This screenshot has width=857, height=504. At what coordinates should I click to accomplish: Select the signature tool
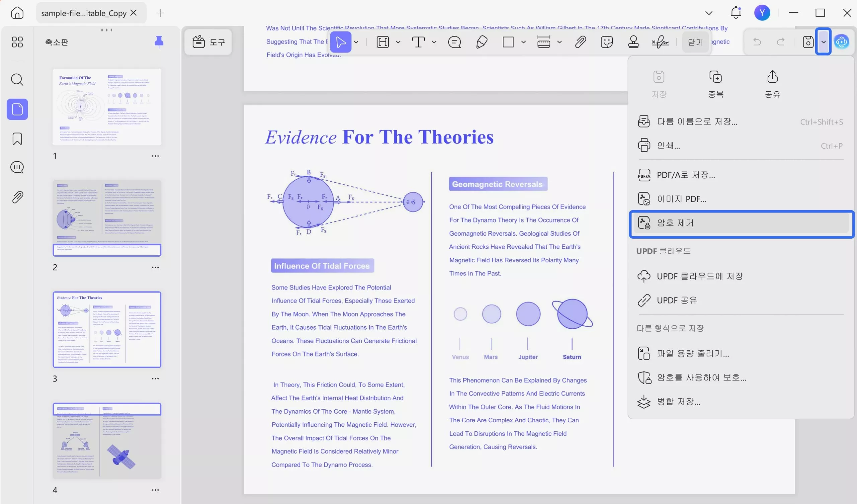click(660, 42)
